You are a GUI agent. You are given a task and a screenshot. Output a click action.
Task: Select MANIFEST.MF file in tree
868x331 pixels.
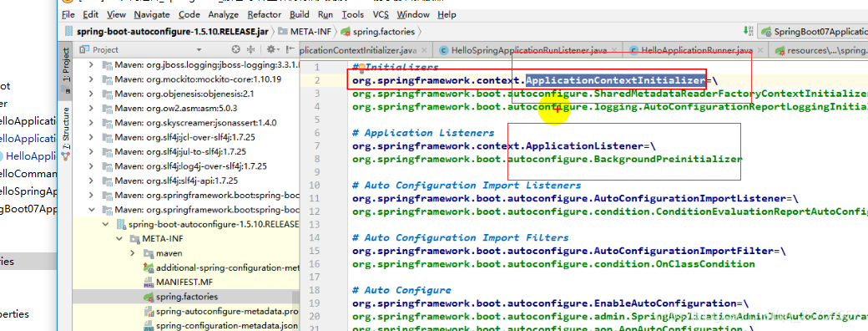pyautogui.click(x=184, y=282)
